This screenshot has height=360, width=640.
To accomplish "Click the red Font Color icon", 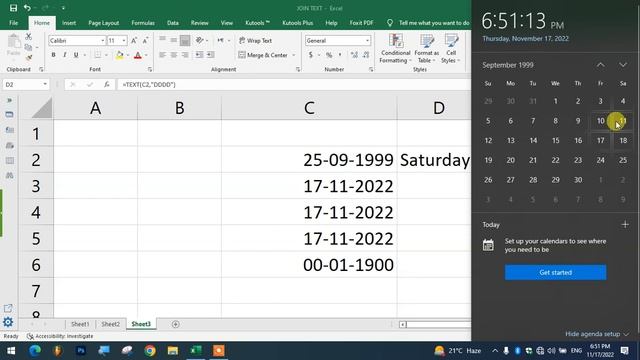I will pyautogui.click(x=138, y=55).
